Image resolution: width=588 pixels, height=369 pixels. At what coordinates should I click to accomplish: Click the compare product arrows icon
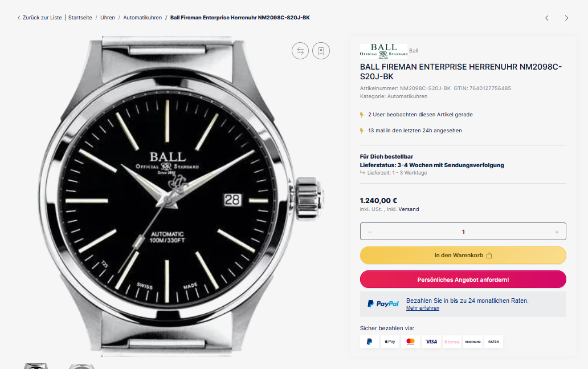coord(300,51)
